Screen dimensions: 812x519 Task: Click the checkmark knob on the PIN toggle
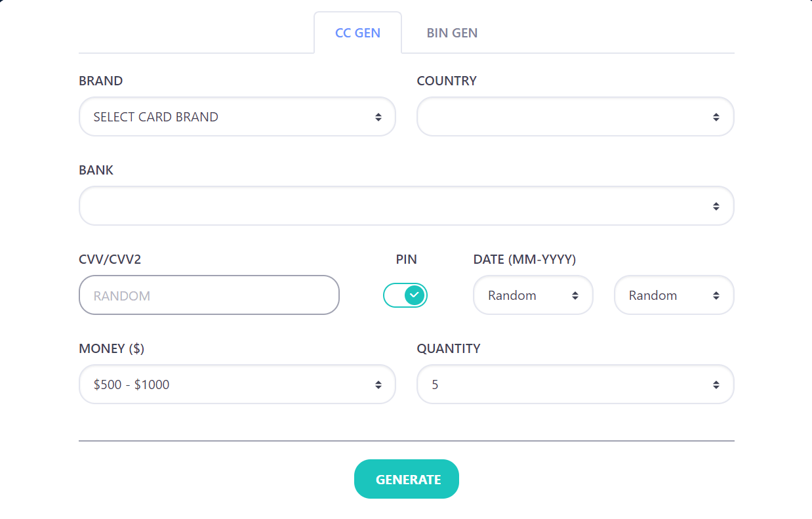(415, 295)
